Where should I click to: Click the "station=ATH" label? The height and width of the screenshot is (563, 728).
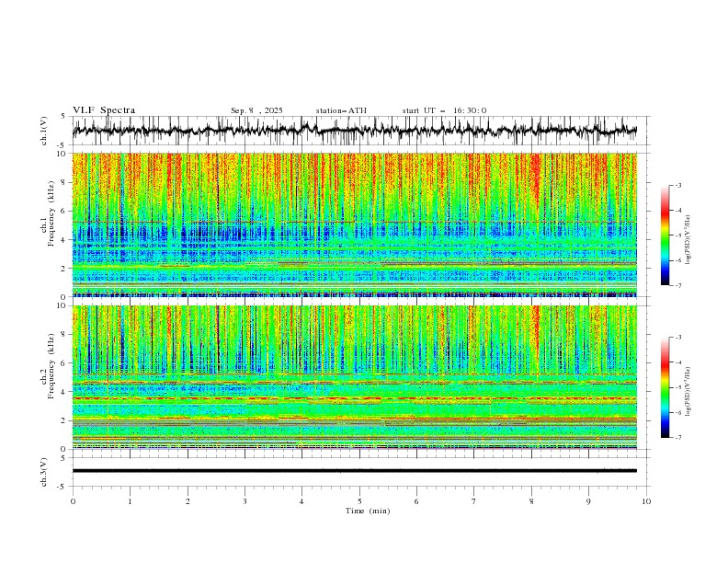pos(341,110)
